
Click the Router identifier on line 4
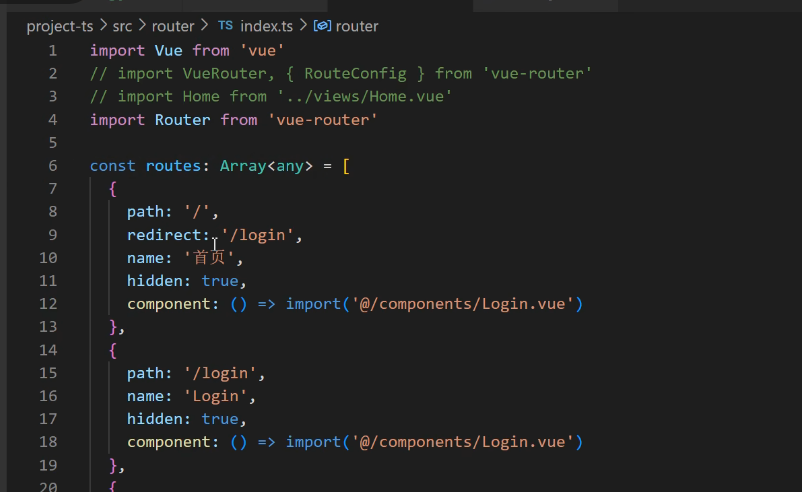coord(183,120)
